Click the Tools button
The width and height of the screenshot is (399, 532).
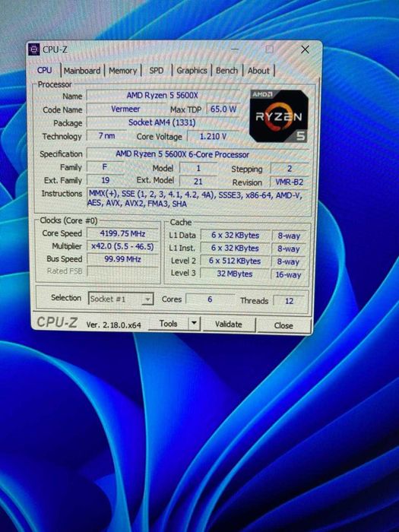pyautogui.click(x=168, y=324)
